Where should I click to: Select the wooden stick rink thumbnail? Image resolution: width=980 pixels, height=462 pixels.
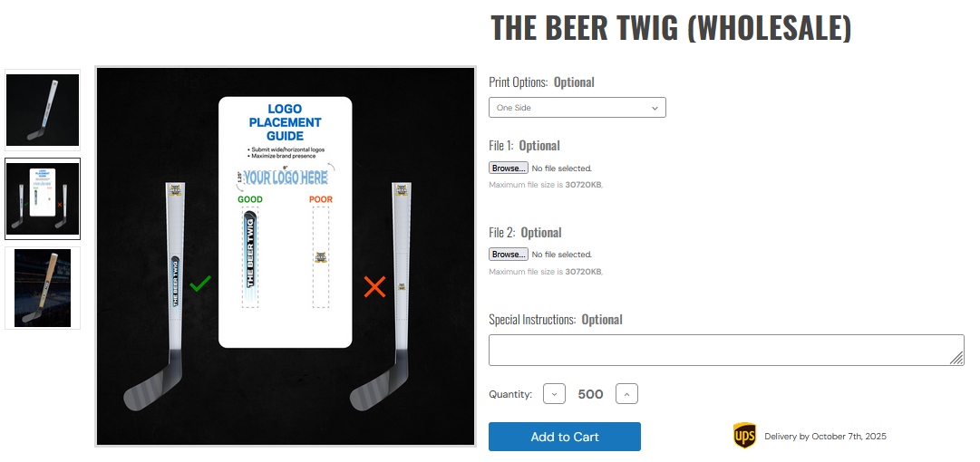point(43,287)
